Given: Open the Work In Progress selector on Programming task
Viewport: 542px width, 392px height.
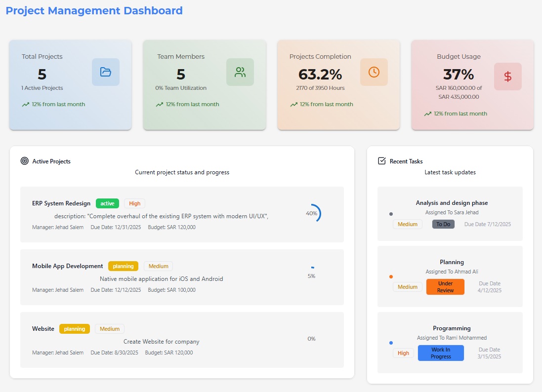Looking at the screenshot, I should click(441, 353).
